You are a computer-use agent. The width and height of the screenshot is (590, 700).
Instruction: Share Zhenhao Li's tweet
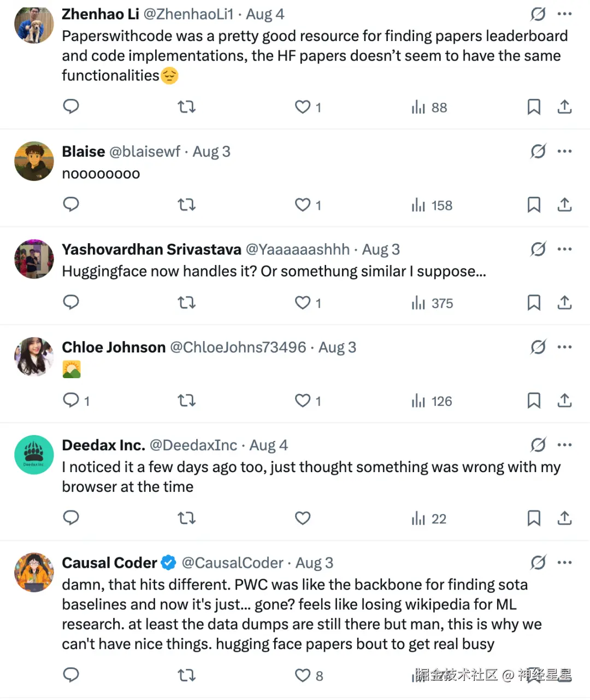tap(564, 107)
